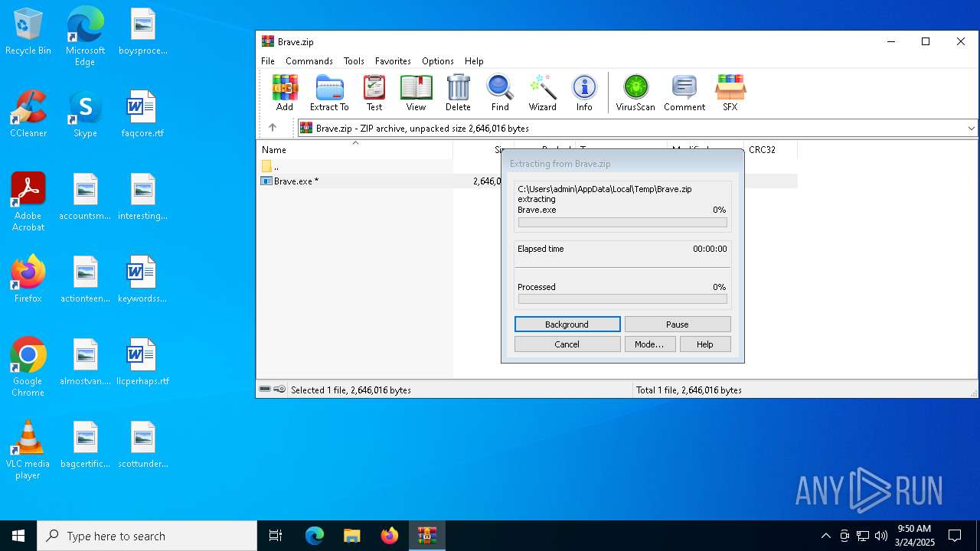The image size is (980, 551).
Task: Open the Commands menu
Action: pyautogui.click(x=309, y=61)
